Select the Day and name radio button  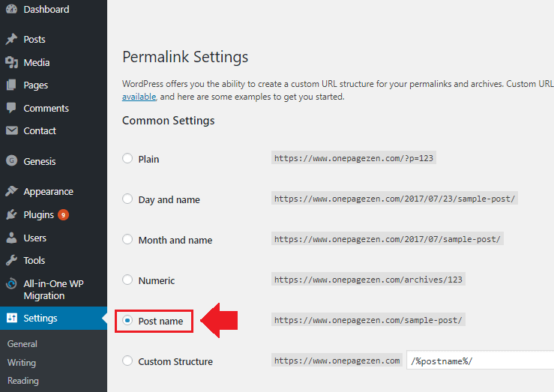[x=127, y=199]
